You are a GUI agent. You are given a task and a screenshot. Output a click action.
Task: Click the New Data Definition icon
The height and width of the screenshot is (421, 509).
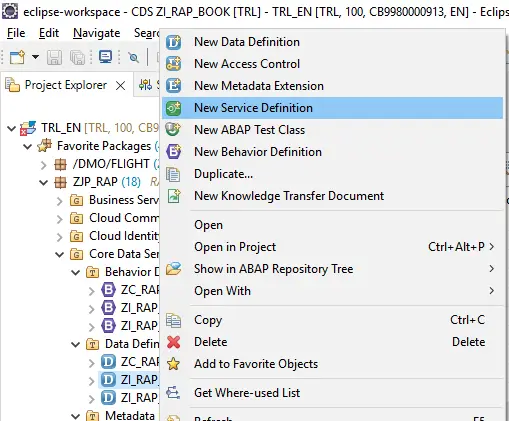click(x=173, y=42)
